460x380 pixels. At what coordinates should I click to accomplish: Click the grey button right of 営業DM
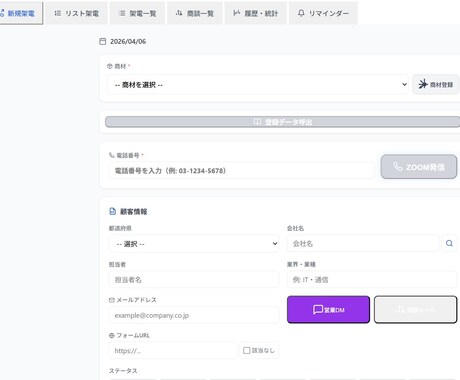click(415, 309)
